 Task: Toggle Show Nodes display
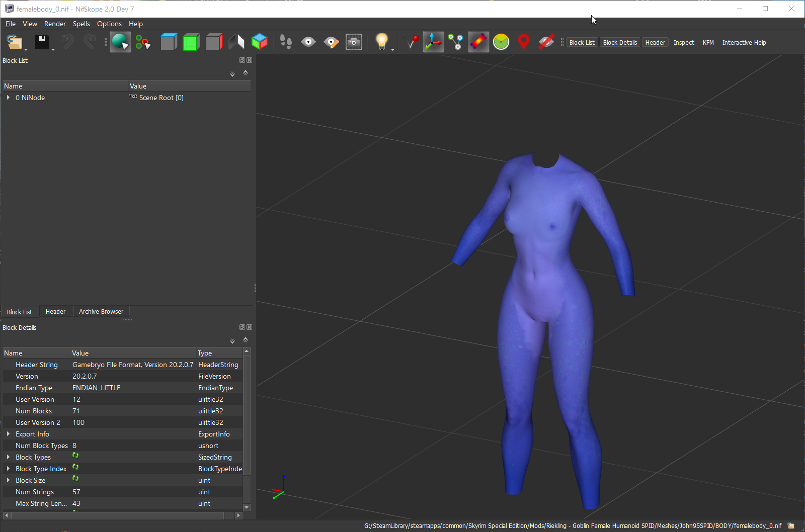pyautogui.click(x=455, y=42)
